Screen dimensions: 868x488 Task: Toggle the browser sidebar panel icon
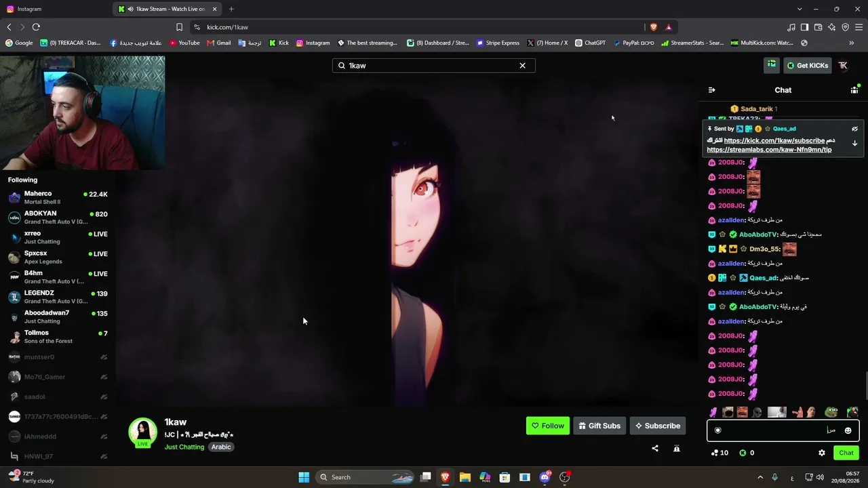click(804, 27)
